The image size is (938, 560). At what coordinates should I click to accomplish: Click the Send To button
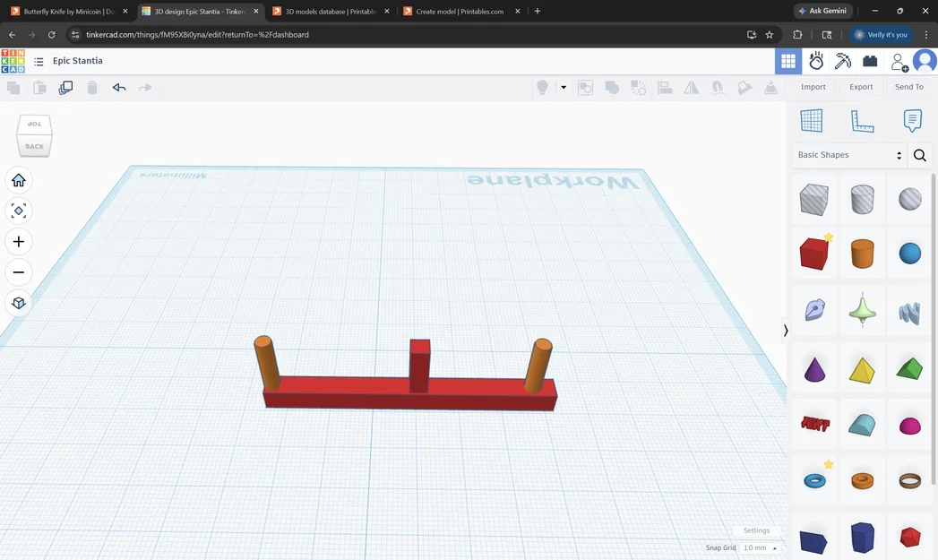tap(908, 87)
